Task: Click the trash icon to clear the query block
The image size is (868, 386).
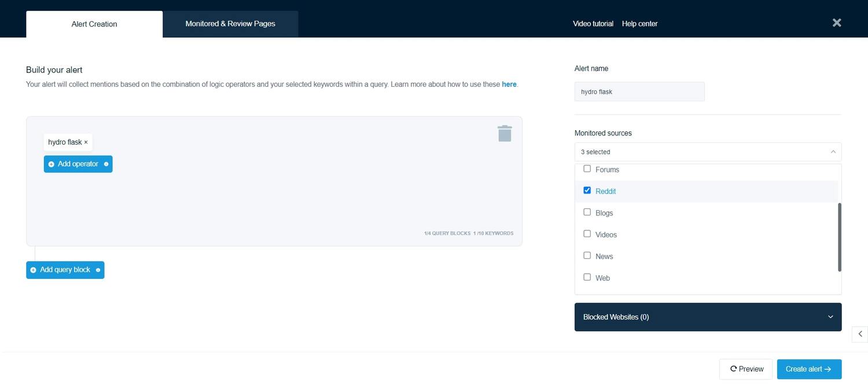Action: 504,133
